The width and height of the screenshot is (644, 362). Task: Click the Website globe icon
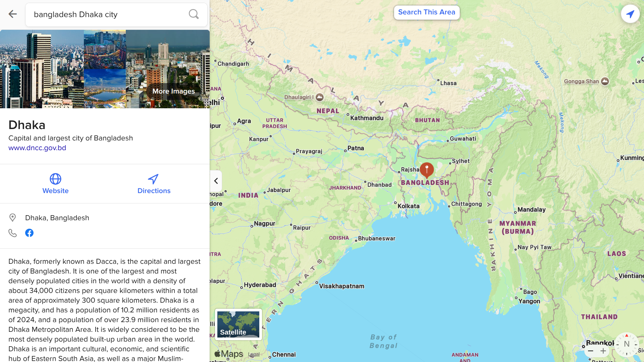[x=55, y=179]
